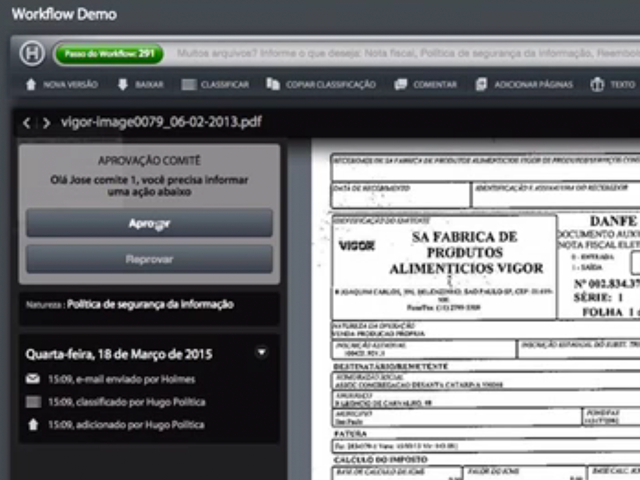Select entry classificado por Hugo Política
The height and width of the screenshot is (480, 640).
tap(127, 402)
